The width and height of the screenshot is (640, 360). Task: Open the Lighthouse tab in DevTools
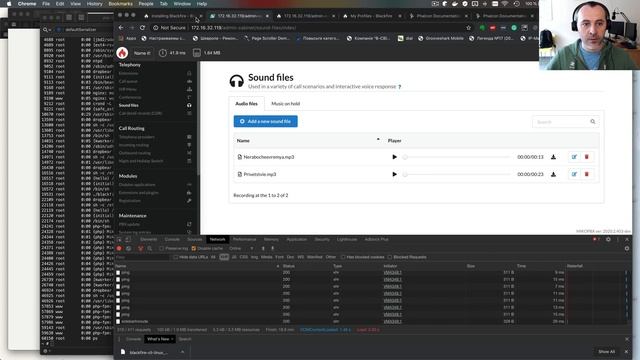coord(347,239)
